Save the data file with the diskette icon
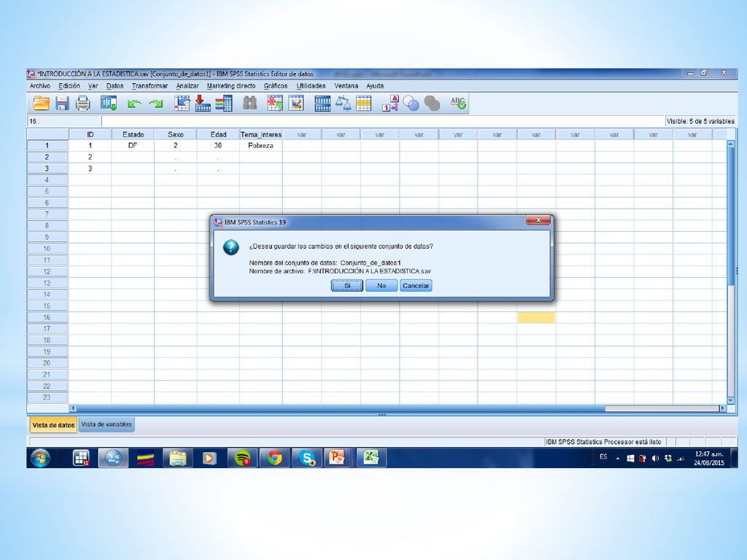The image size is (747, 560). [63, 103]
